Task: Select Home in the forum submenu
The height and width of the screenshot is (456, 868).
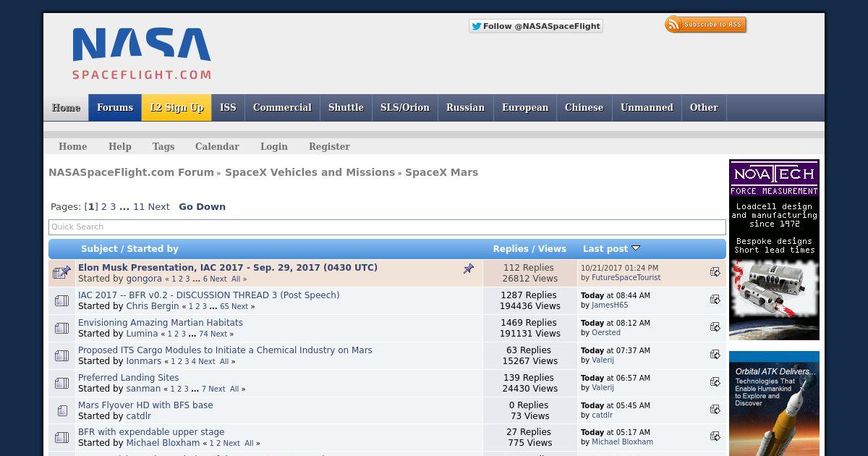Action: pos(72,146)
